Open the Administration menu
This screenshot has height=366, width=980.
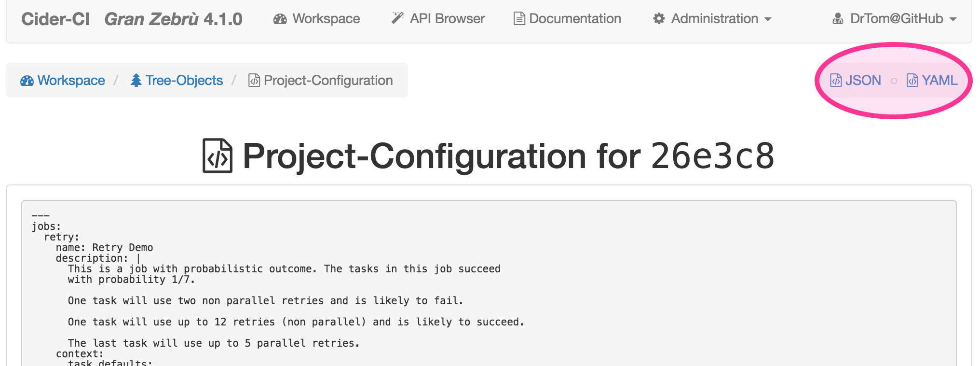pyautogui.click(x=712, y=19)
